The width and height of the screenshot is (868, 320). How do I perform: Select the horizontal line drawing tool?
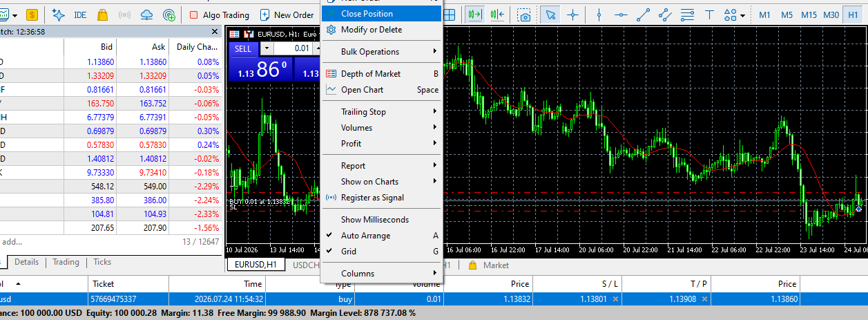[621, 15]
